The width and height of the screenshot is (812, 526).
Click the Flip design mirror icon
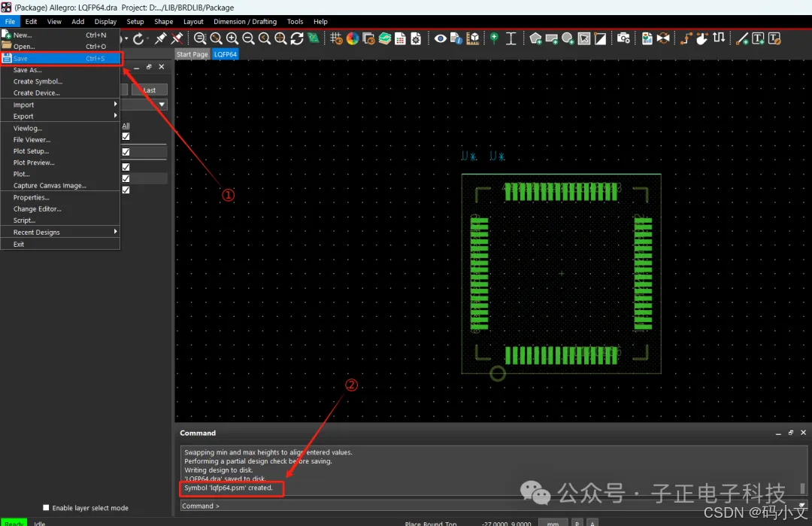tap(663, 39)
